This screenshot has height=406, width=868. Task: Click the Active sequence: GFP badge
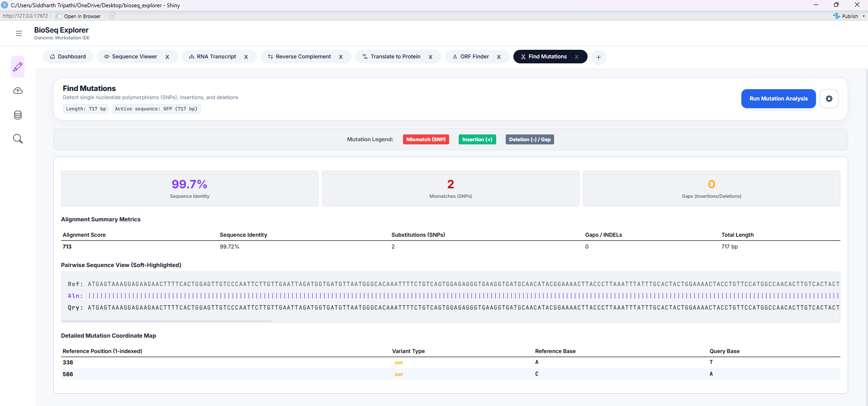pos(156,109)
